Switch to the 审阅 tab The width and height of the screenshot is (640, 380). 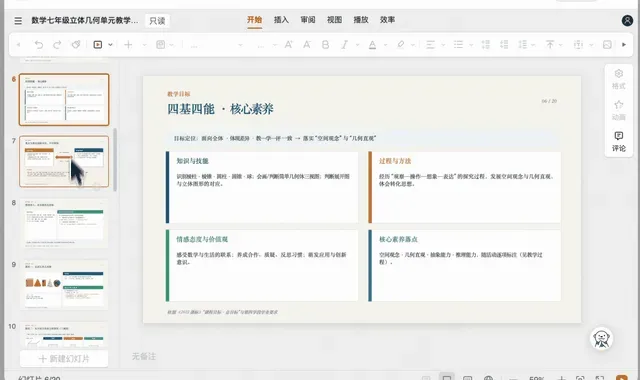308,20
